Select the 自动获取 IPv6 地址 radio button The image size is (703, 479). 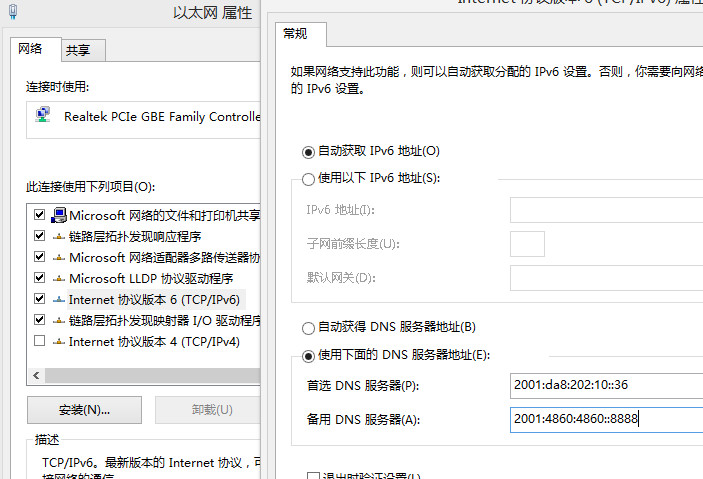[308, 152]
